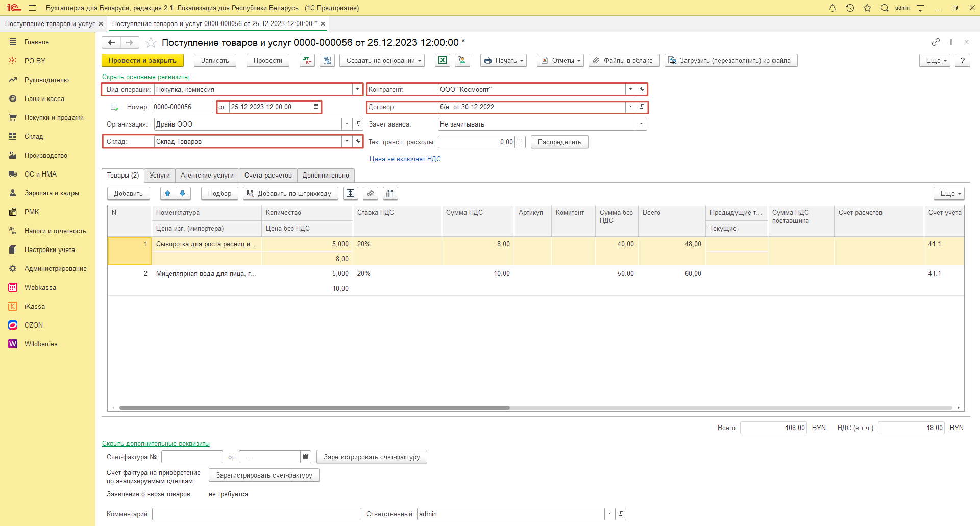Expand Договор dropdown list
The height and width of the screenshot is (526, 980).
click(631, 107)
